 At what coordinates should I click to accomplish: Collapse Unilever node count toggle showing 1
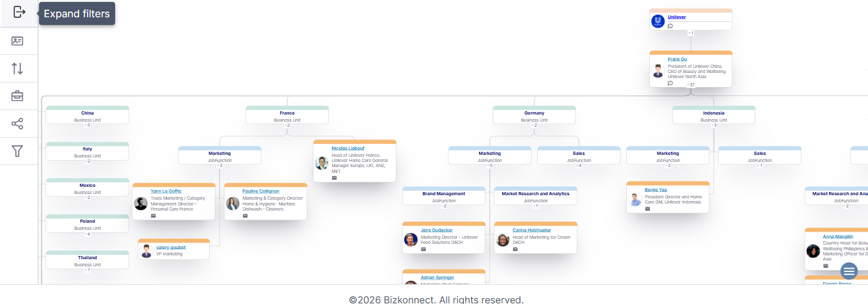(x=691, y=33)
